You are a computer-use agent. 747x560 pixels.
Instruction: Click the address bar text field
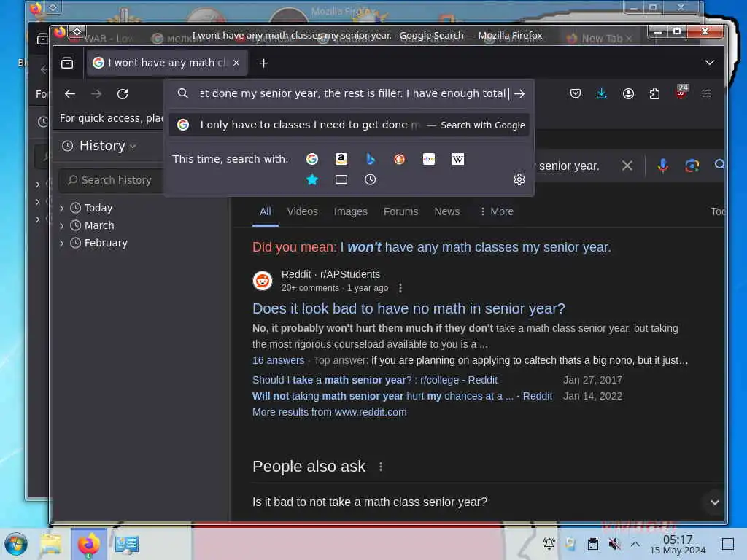pyautogui.click(x=352, y=94)
